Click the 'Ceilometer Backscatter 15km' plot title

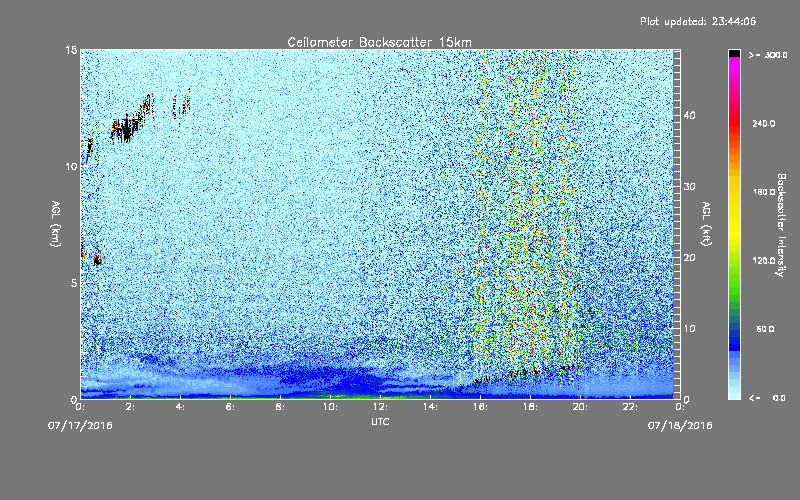379,42
